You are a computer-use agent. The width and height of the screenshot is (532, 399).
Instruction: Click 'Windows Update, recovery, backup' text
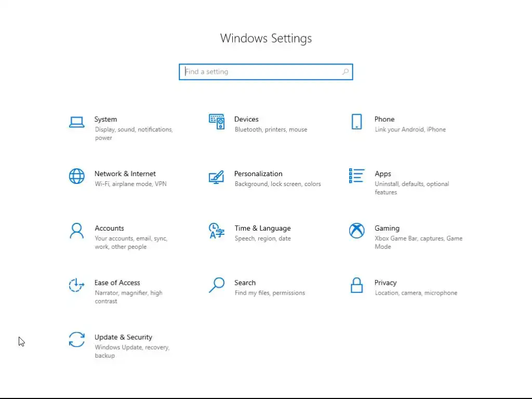point(132,352)
